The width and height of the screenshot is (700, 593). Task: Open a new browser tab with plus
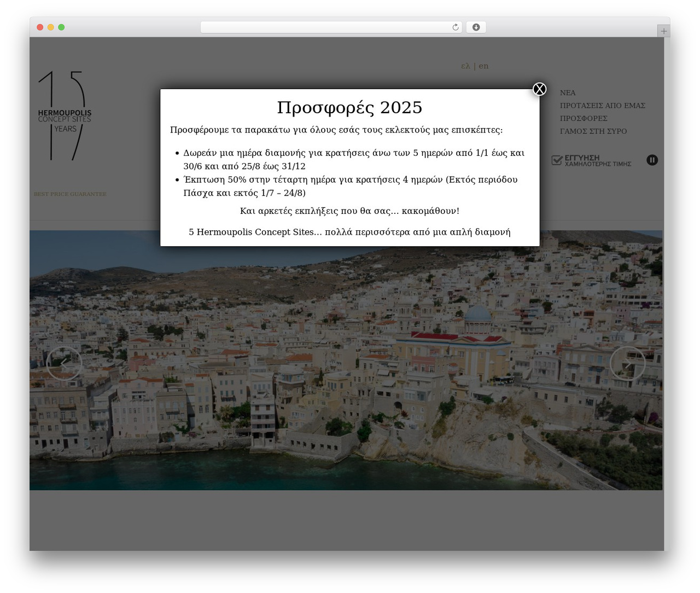pos(663,31)
